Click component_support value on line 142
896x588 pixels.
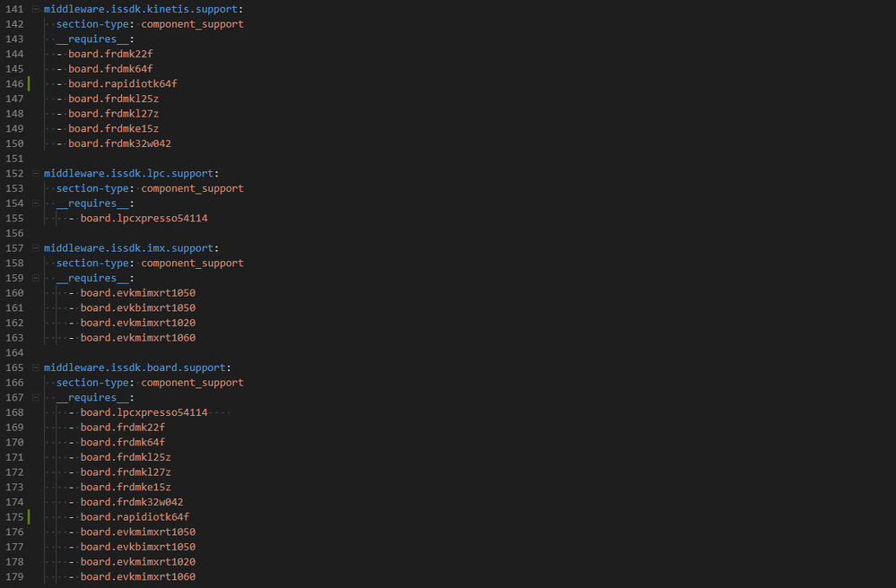(x=192, y=24)
